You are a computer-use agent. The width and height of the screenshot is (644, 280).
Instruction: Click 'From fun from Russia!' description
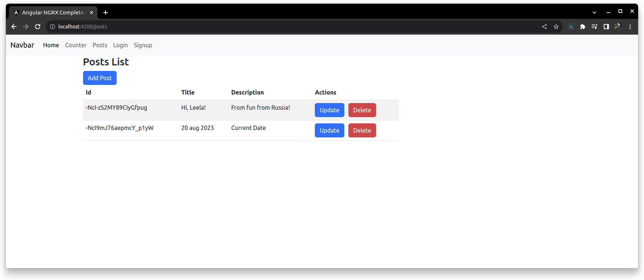(x=261, y=107)
